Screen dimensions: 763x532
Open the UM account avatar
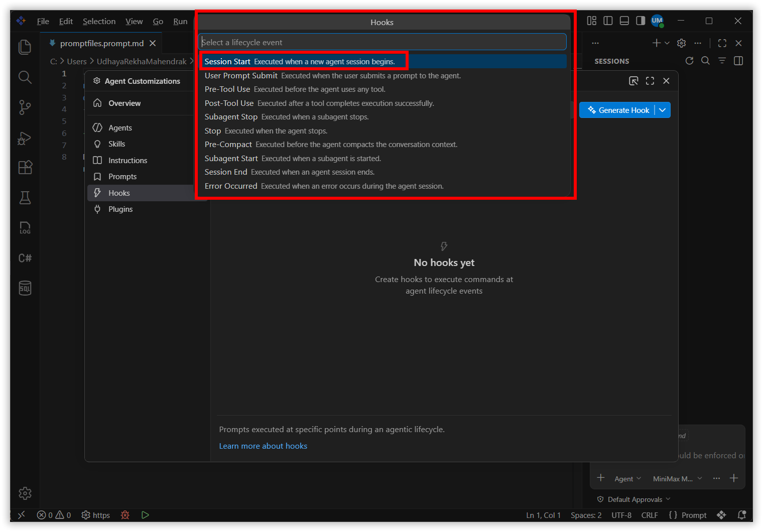[657, 21]
